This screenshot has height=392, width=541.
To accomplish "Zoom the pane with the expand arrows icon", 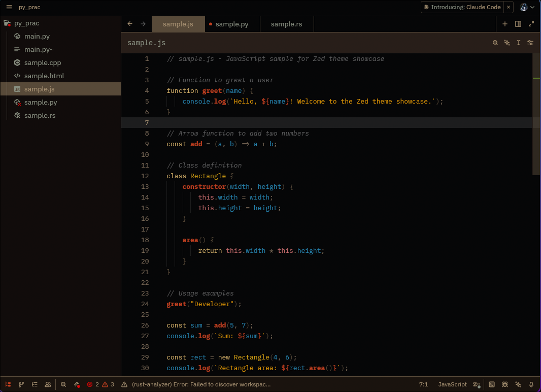I will (x=531, y=24).
